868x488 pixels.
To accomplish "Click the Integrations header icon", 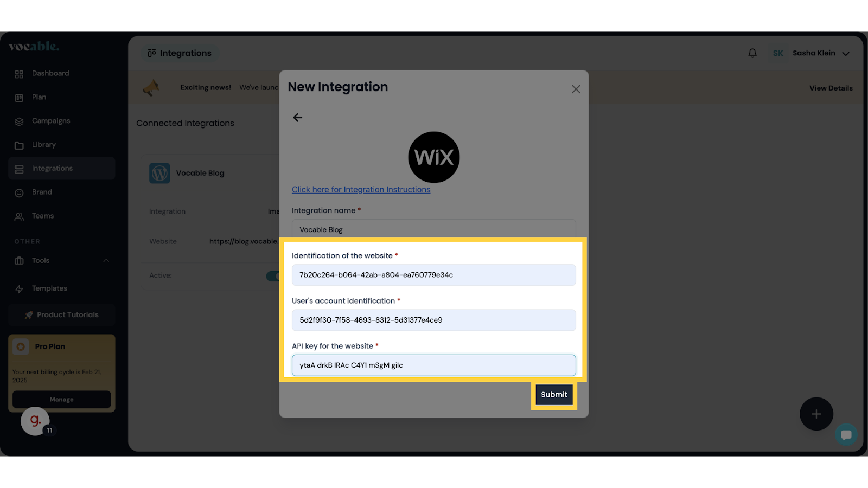I will coord(152,53).
